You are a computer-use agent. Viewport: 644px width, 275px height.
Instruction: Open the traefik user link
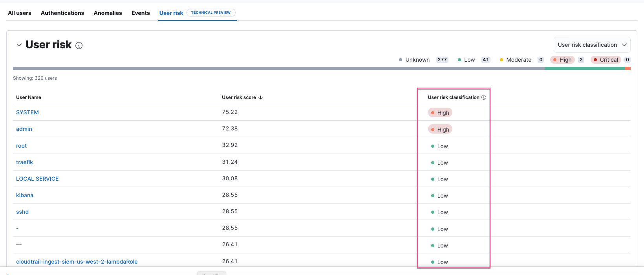click(x=24, y=162)
